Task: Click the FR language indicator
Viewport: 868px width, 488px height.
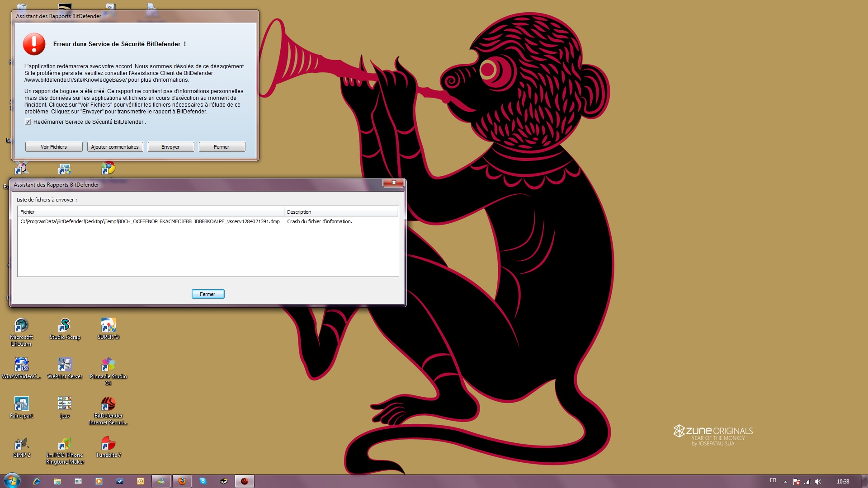Action: (x=773, y=481)
